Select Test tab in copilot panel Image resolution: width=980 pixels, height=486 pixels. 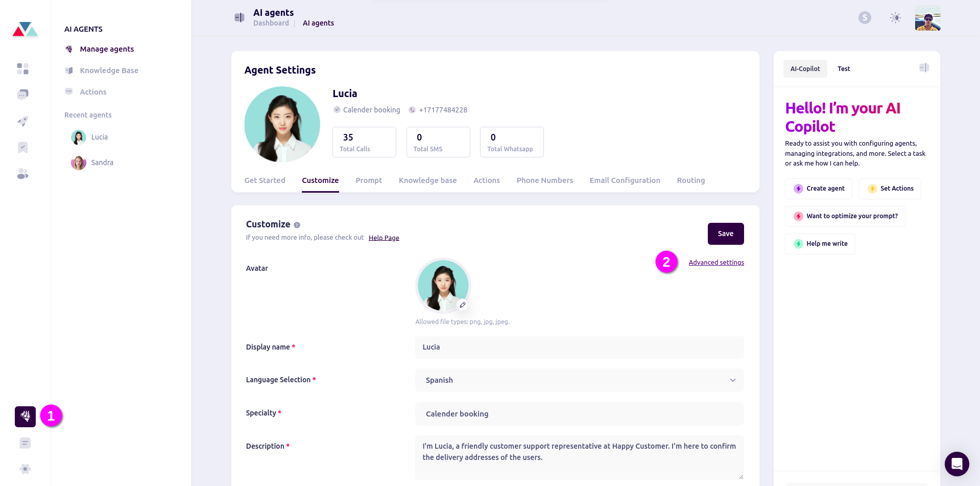click(x=844, y=68)
